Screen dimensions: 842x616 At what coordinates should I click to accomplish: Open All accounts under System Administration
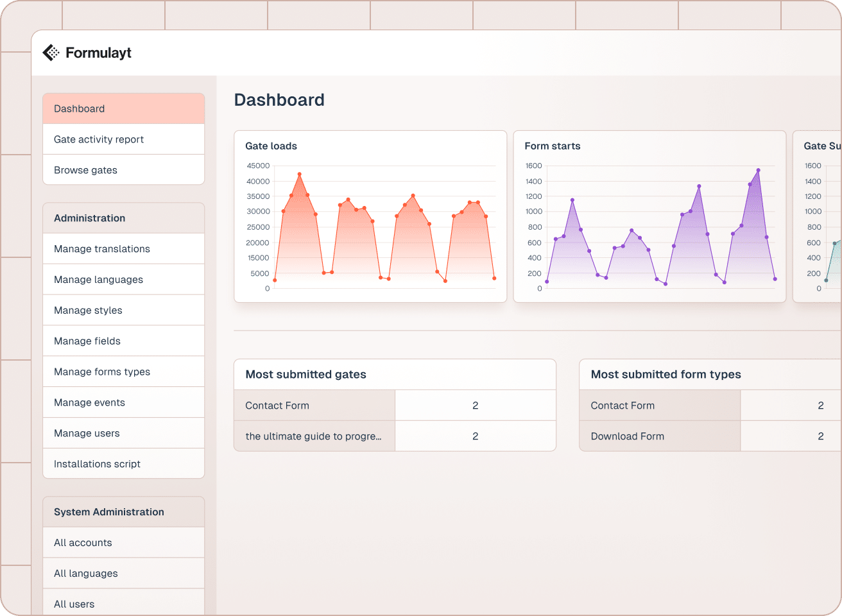pyautogui.click(x=124, y=543)
